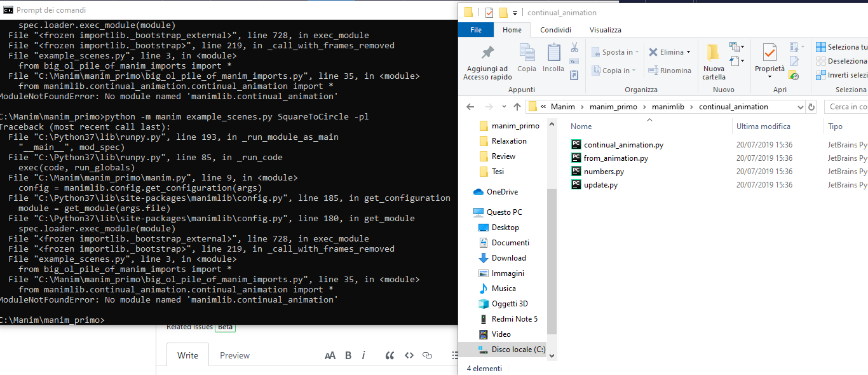
Task: Click the Italic formatting icon
Action: [x=363, y=355]
